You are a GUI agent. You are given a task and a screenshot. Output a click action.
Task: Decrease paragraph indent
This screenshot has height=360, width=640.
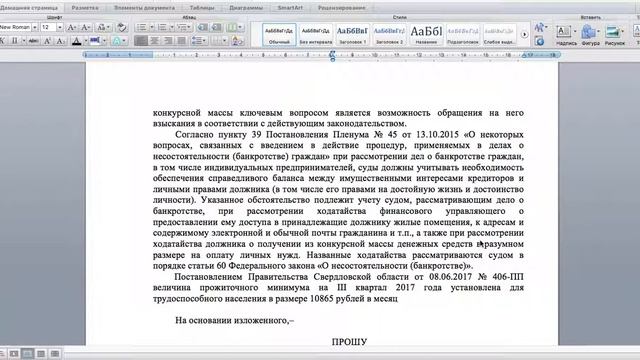click(202, 27)
